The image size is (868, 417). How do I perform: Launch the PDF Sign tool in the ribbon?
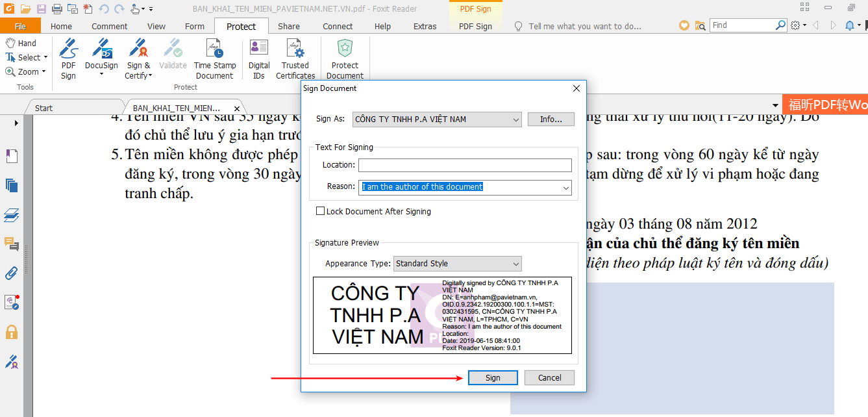[x=68, y=59]
